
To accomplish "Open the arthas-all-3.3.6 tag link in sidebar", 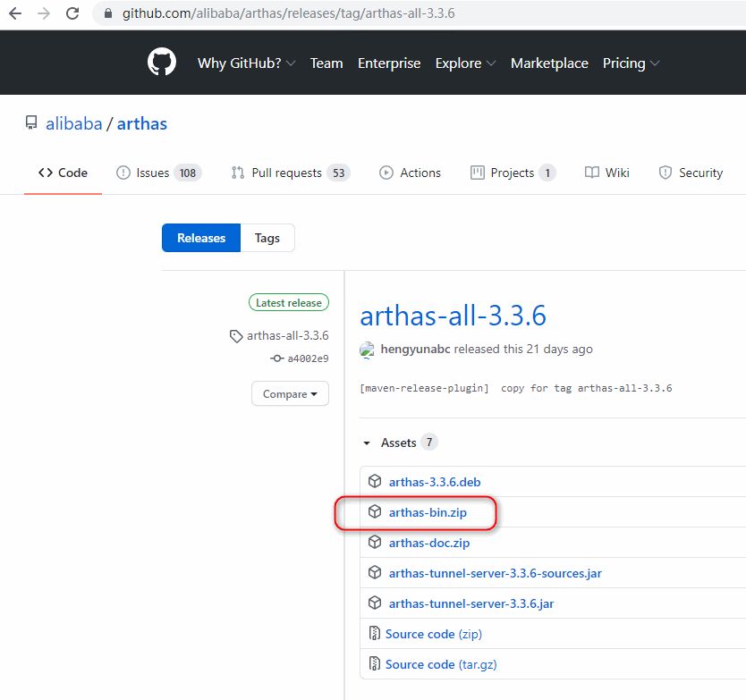I will tap(287, 336).
